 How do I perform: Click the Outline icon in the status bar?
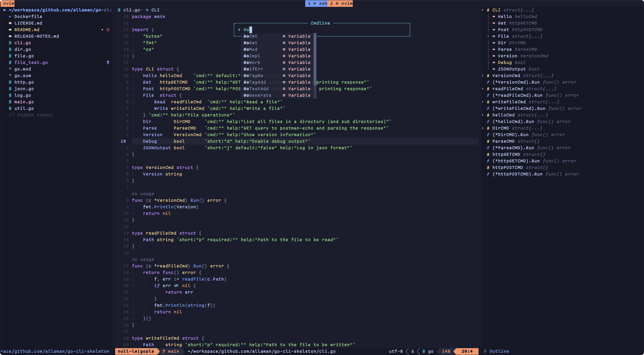click(485, 351)
